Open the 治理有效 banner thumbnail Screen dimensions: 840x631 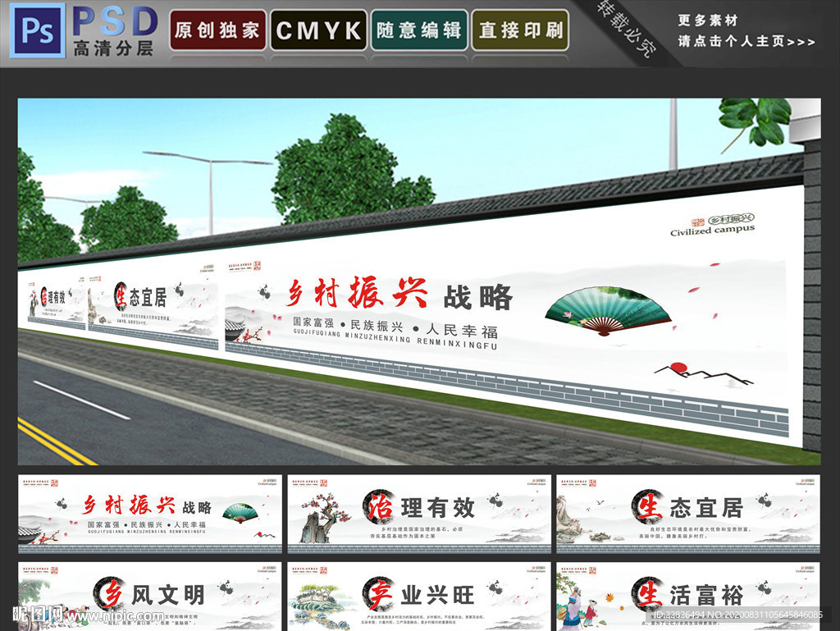point(419,514)
